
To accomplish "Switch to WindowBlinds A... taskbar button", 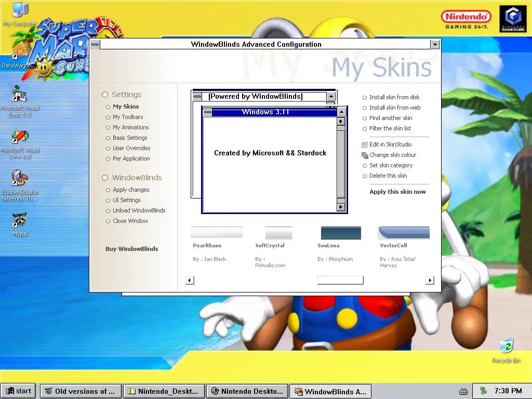I will click(x=330, y=391).
